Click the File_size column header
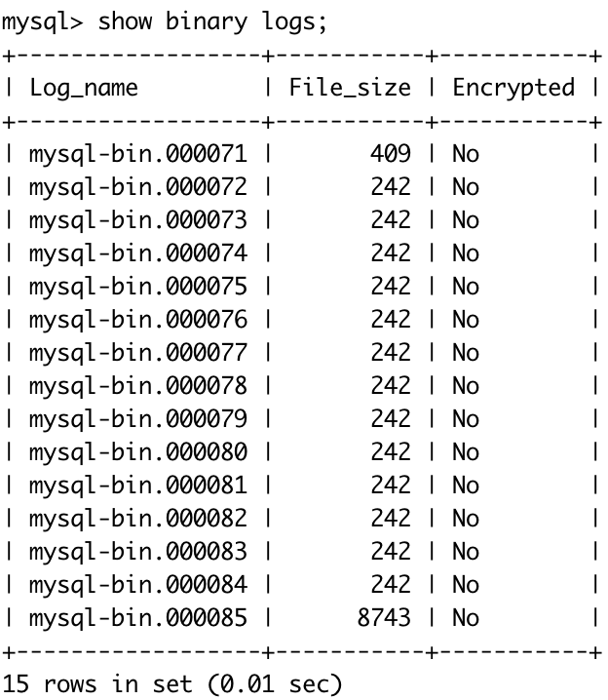The height and width of the screenshot is (700, 608). pos(350,87)
